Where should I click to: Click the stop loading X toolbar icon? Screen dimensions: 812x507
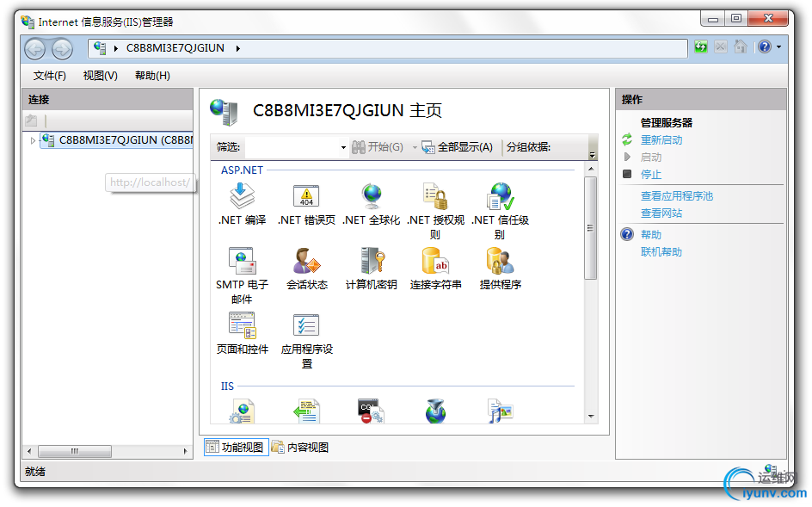(x=720, y=47)
